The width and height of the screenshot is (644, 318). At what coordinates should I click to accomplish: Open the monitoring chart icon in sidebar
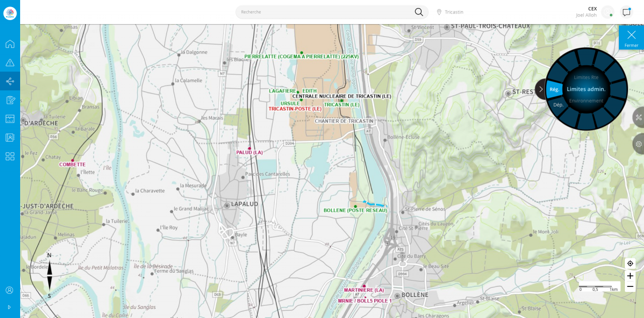[10, 119]
